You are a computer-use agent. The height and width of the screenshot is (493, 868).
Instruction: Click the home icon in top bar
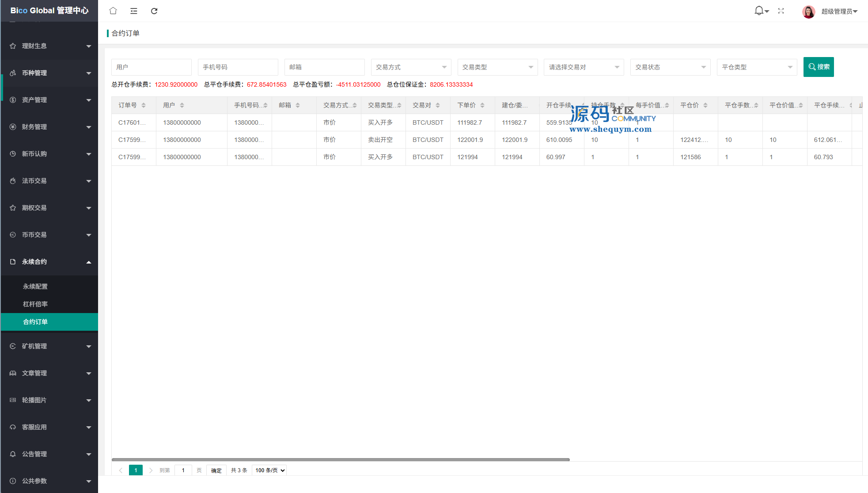113,11
